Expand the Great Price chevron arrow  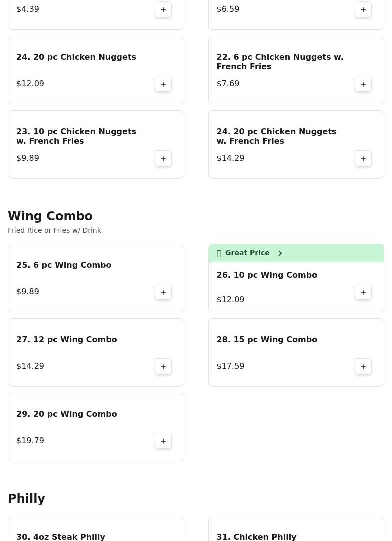[280, 253]
